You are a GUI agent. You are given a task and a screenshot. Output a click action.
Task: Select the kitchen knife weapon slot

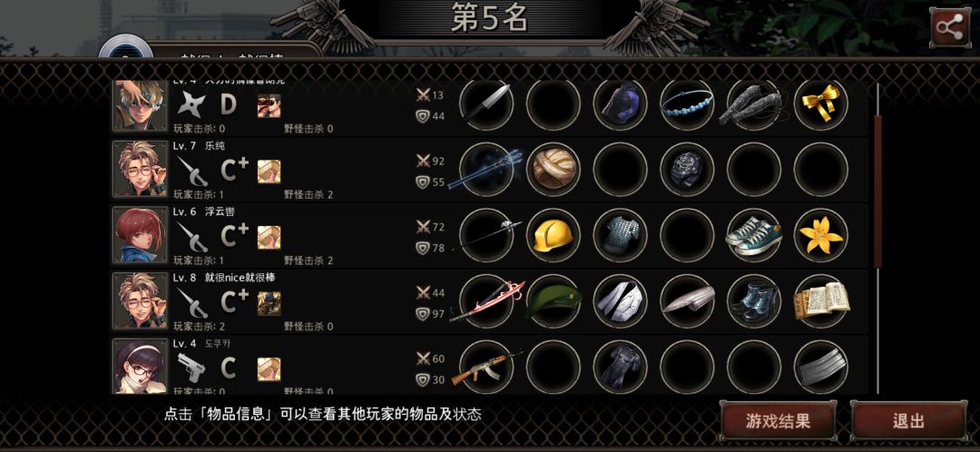coord(486,103)
